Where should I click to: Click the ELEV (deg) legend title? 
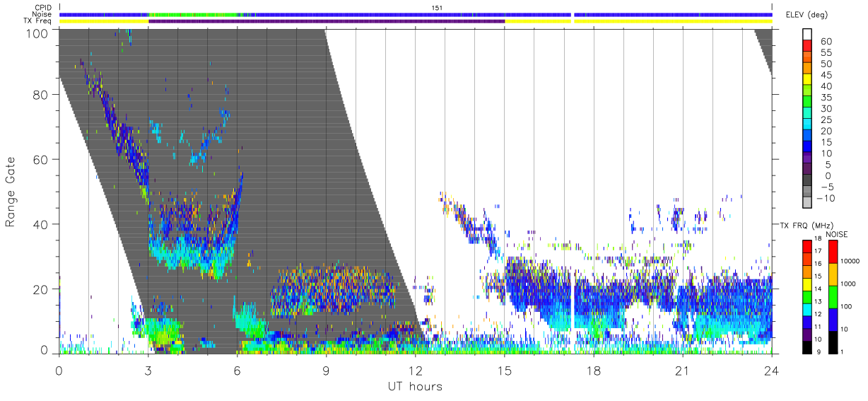[807, 15]
